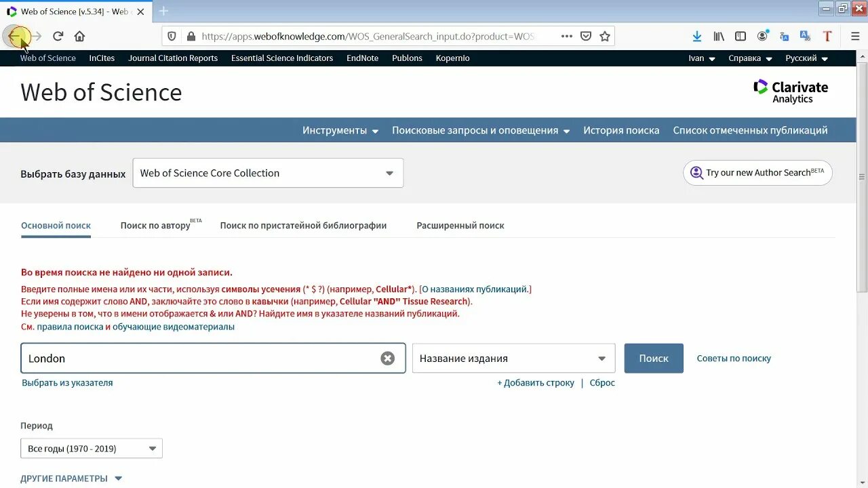Open the library bookshelf icon
Screen dimensions: 868x488
point(719,37)
